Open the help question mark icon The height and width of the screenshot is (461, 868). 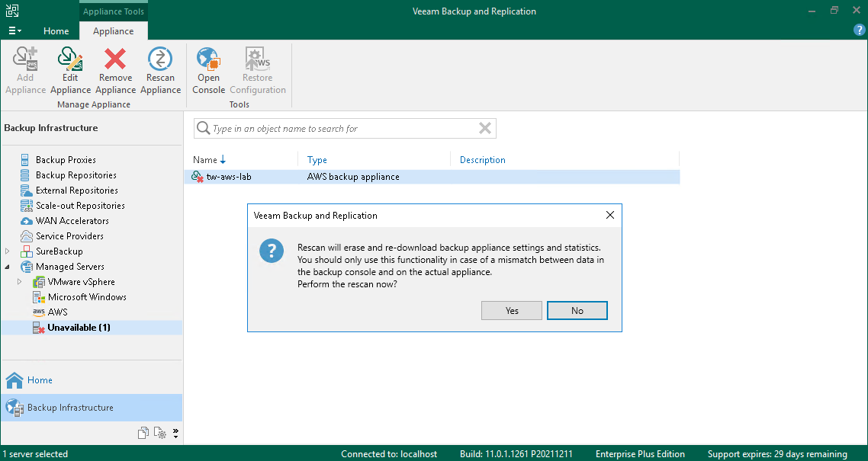pos(859,30)
